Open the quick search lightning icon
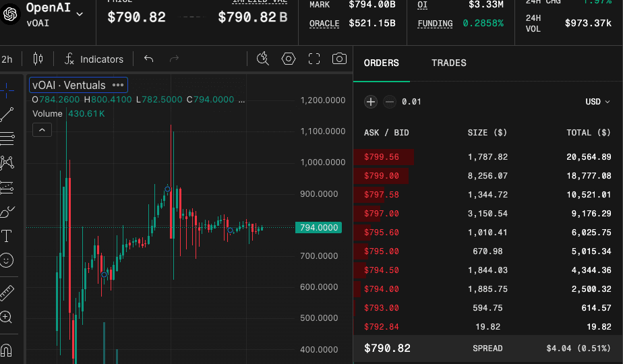Screen dimensions: 623x364 [263, 59]
